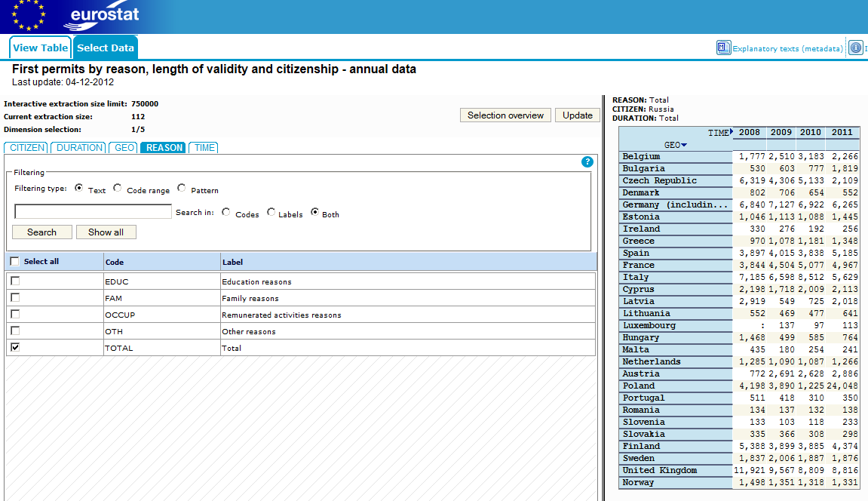
Task: Click the 'Remunerated activities reasons' label text
Action: (281, 315)
